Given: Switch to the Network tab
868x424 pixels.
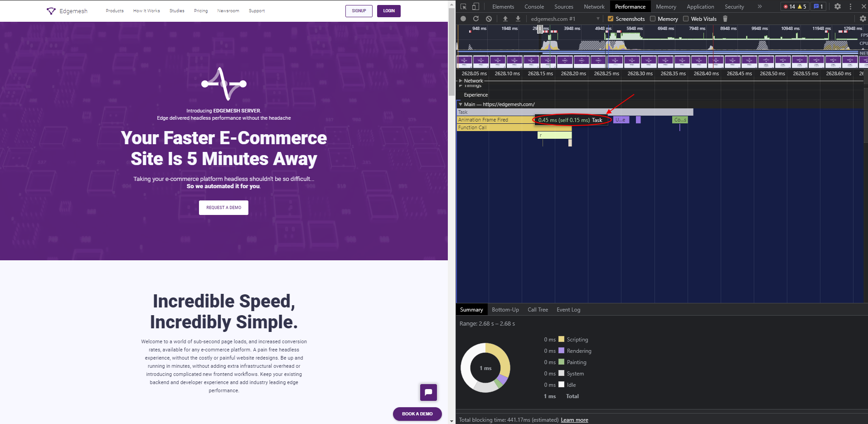Looking at the screenshot, I should pyautogui.click(x=594, y=6).
